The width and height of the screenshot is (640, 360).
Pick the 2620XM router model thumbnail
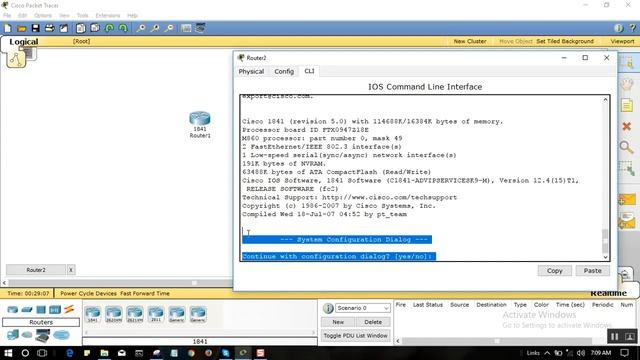point(114,314)
